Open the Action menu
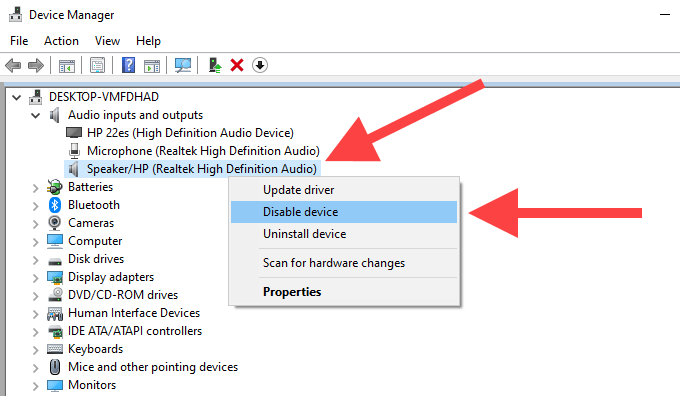Screen dimensions: 680x396 (x=61, y=41)
